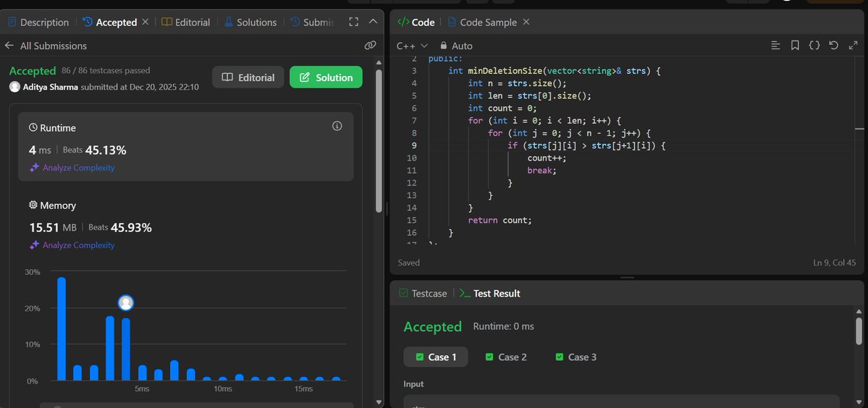Click Aditya Sharma profile avatar
The height and width of the screenshot is (408, 868).
click(15, 87)
